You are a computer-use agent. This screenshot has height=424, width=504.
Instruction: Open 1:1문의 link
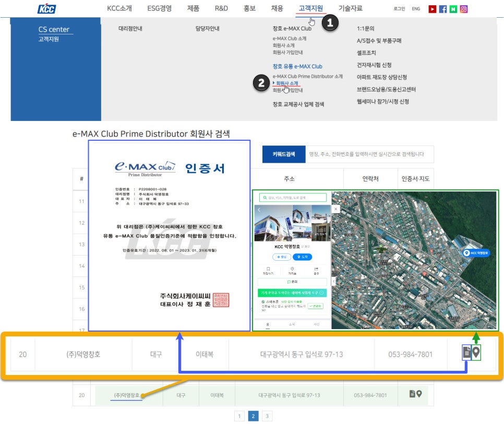click(x=365, y=29)
